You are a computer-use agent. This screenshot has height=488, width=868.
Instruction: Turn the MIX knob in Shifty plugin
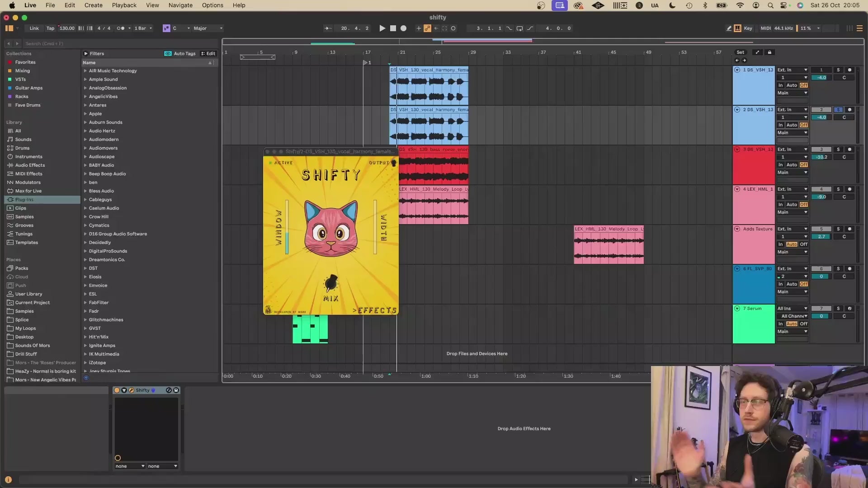pos(331,283)
